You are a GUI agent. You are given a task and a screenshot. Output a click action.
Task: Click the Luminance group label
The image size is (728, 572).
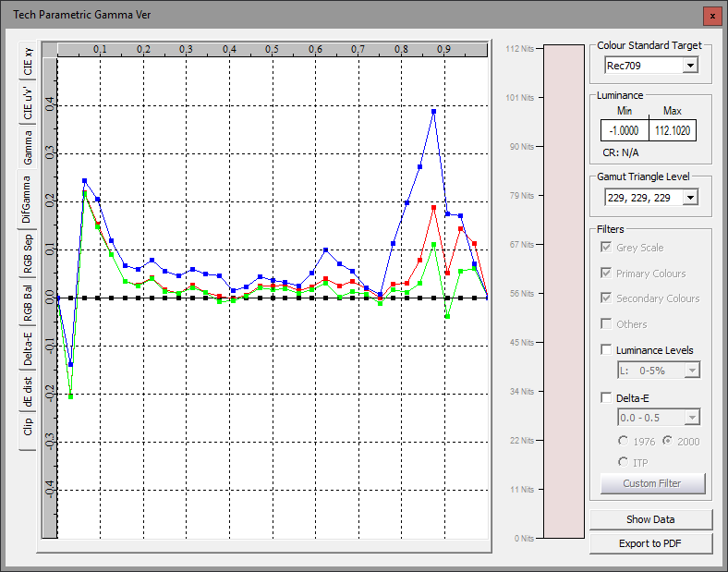point(620,95)
